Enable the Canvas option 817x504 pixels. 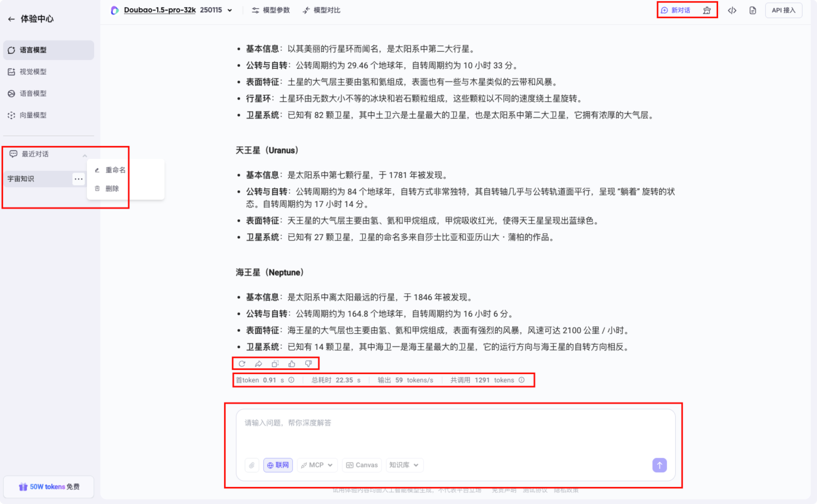(362, 465)
